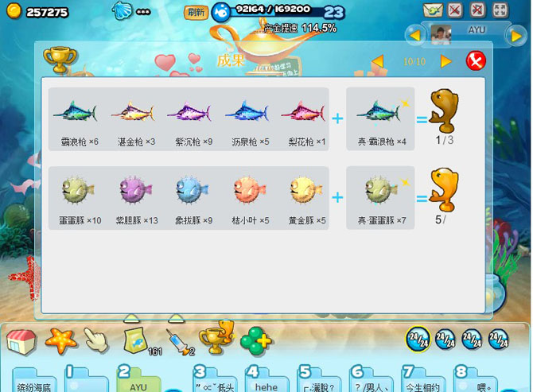Screen dimensions: 533x392
Task: Select the hand pointer tool
Action: [x=95, y=340]
